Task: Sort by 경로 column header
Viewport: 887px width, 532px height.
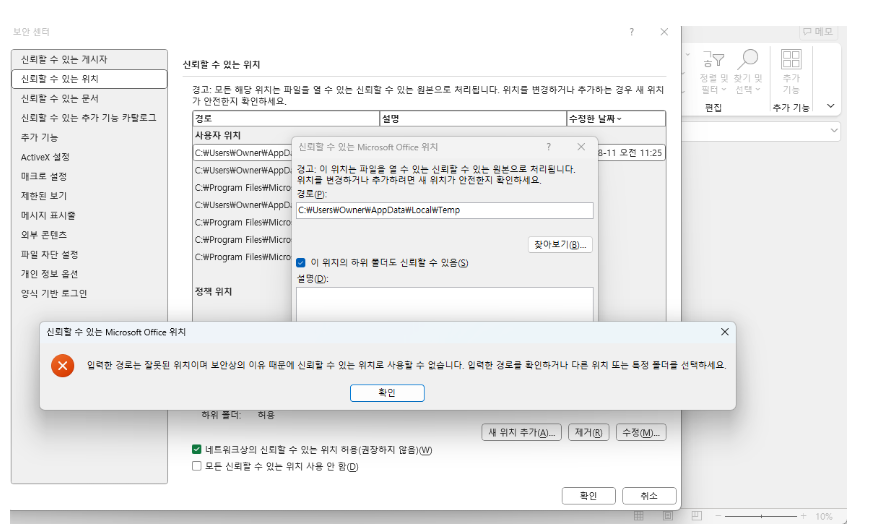Action: pos(286,119)
